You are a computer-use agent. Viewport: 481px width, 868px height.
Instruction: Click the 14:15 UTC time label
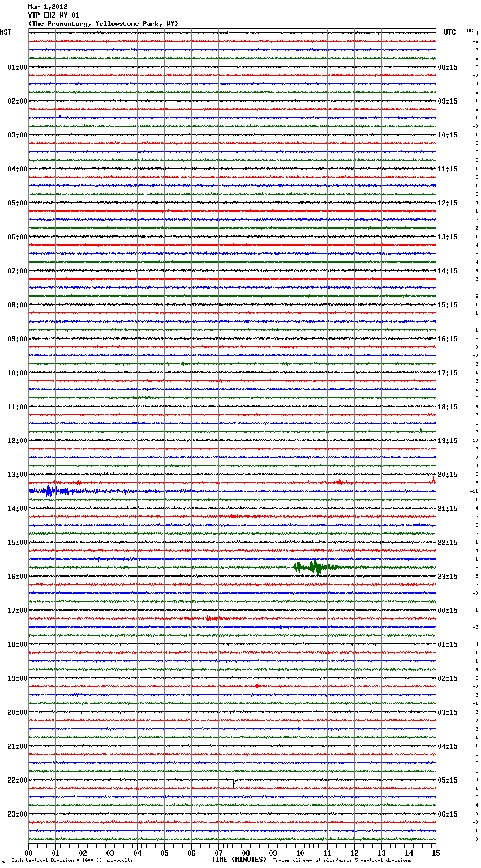click(x=448, y=271)
